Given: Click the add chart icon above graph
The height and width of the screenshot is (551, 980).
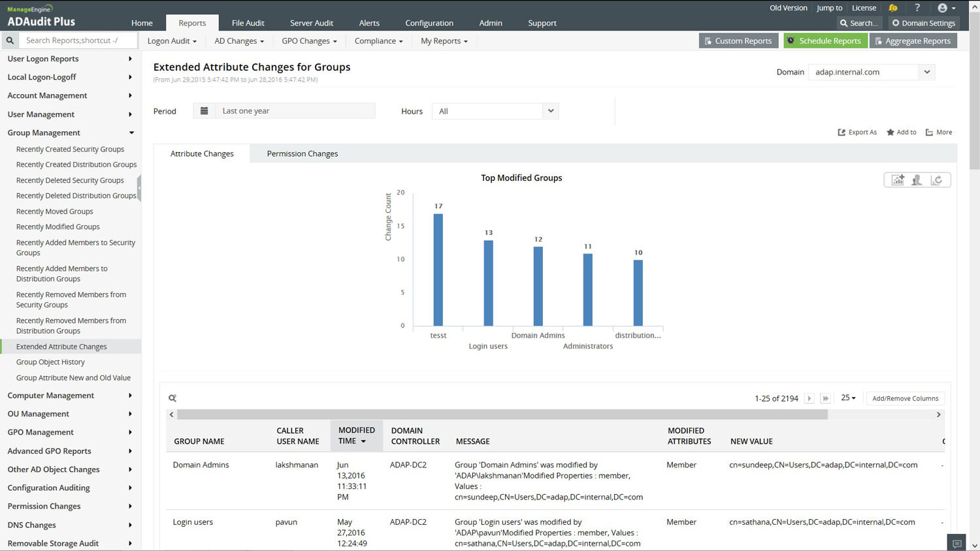Looking at the screenshot, I should tap(898, 180).
